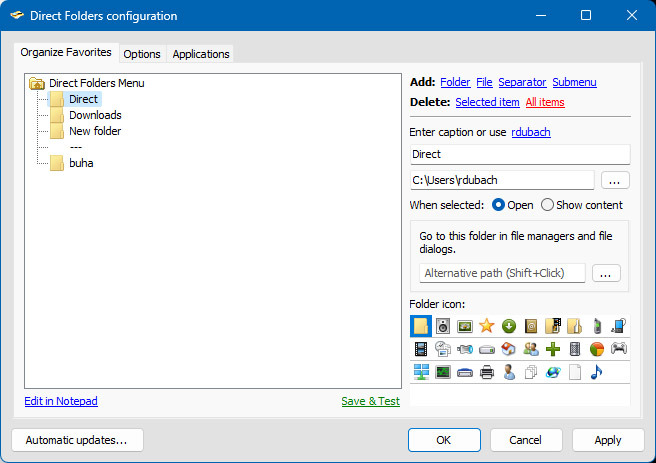Select the scanner device icon
Image resolution: width=656 pixels, height=463 pixels.
(x=465, y=371)
